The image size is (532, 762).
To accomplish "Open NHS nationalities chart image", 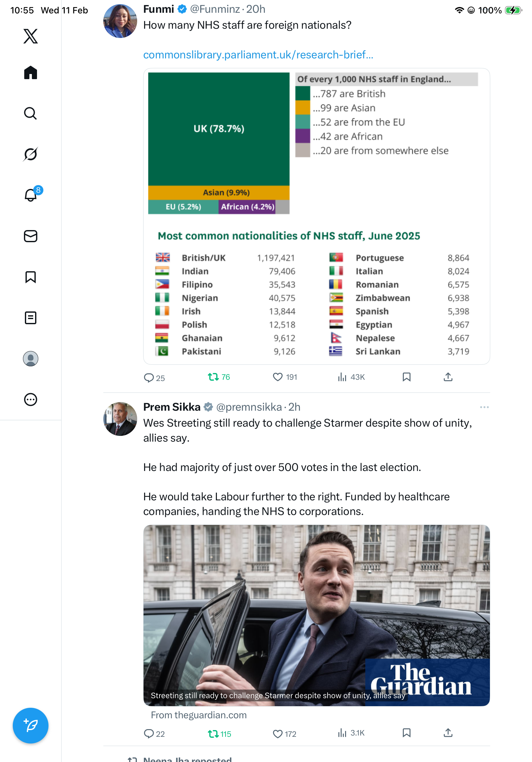I will [316, 216].
